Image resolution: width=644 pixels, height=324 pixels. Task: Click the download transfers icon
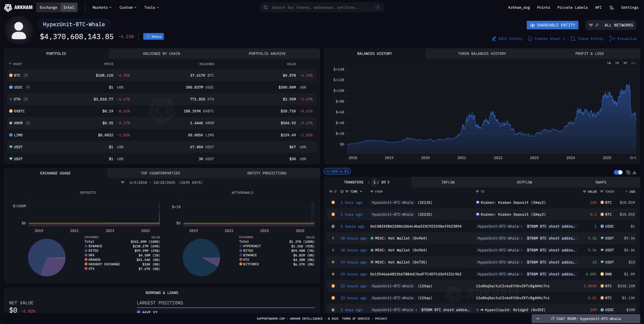(634, 172)
